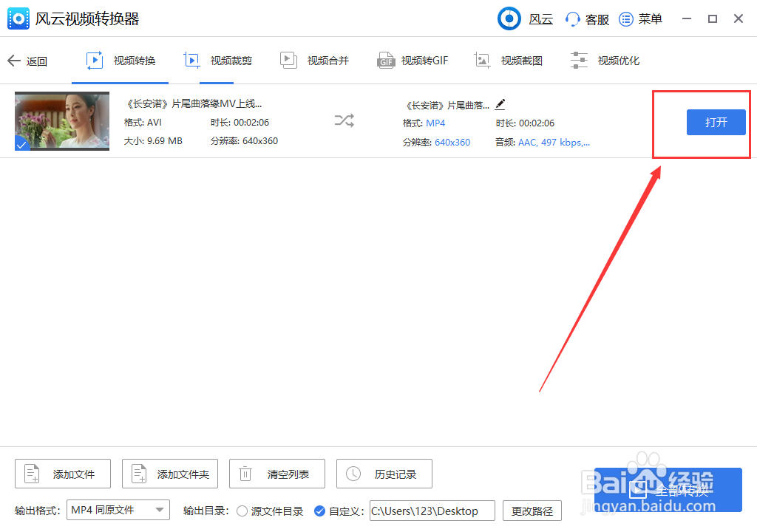The width and height of the screenshot is (757, 532).
Task: Maximize the converter window
Action: point(713,18)
